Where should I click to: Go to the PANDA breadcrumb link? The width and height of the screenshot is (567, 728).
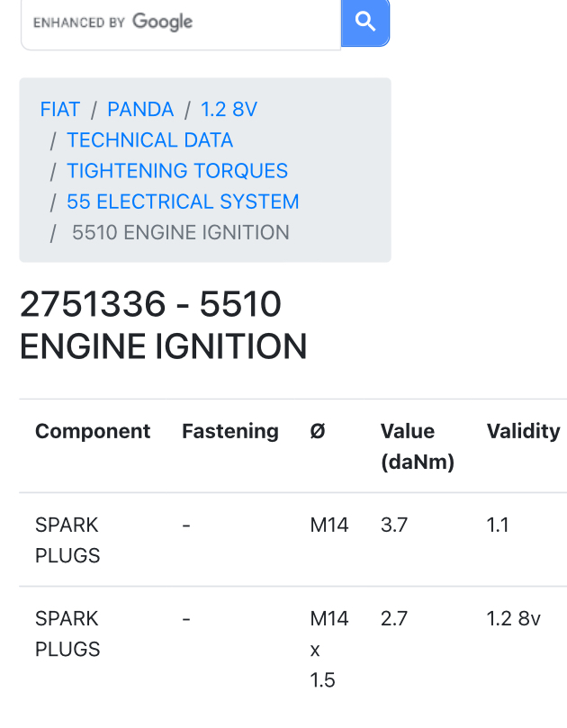point(140,110)
